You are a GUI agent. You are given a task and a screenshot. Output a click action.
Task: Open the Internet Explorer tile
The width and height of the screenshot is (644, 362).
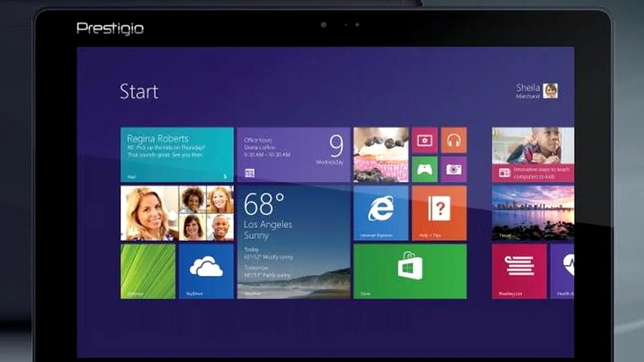(x=381, y=213)
